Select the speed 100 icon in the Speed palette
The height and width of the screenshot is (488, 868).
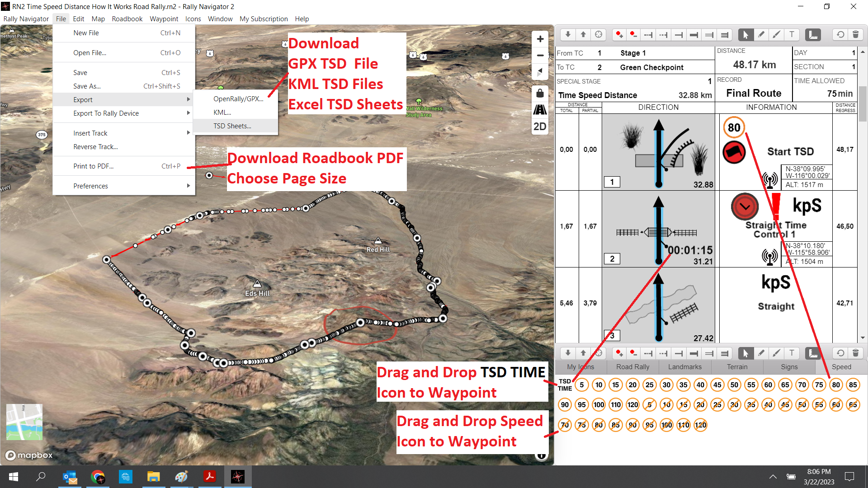click(x=599, y=405)
